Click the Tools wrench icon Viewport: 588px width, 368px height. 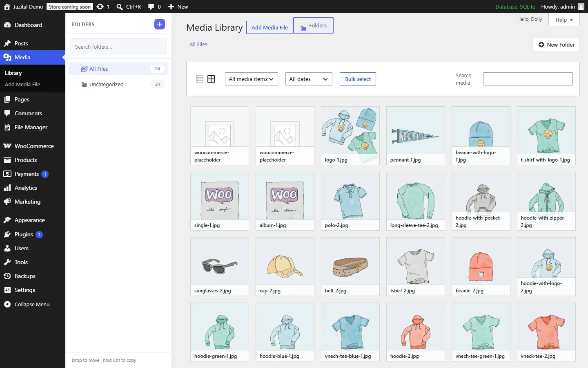click(x=7, y=262)
